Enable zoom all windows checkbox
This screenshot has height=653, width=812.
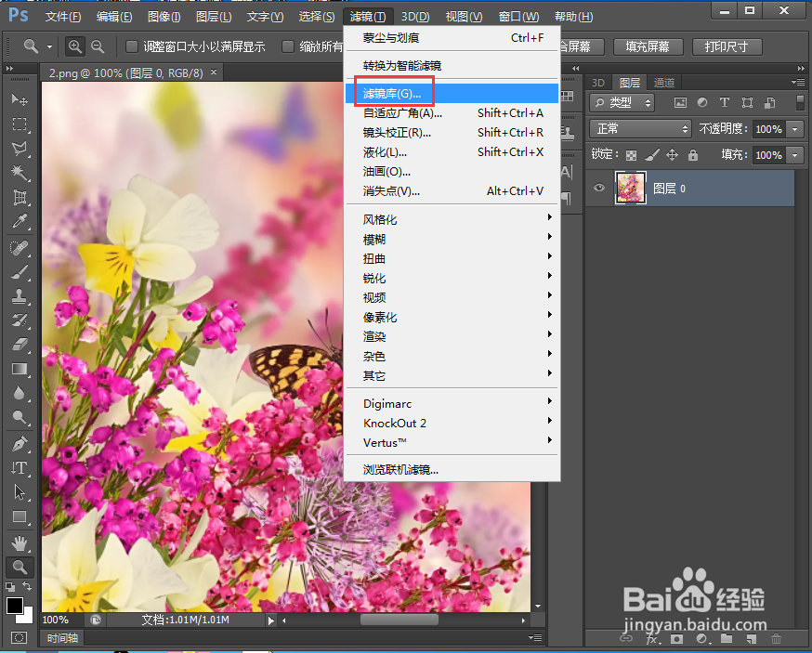point(287,46)
